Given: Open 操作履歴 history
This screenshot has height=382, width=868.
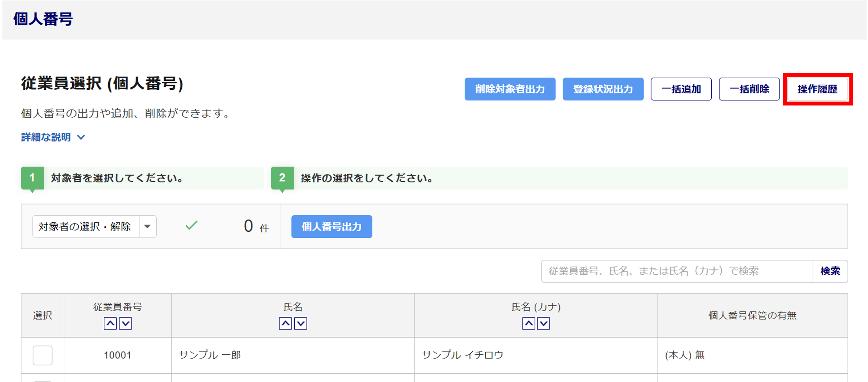Looking at the screenshot, I should pos(817,89).
